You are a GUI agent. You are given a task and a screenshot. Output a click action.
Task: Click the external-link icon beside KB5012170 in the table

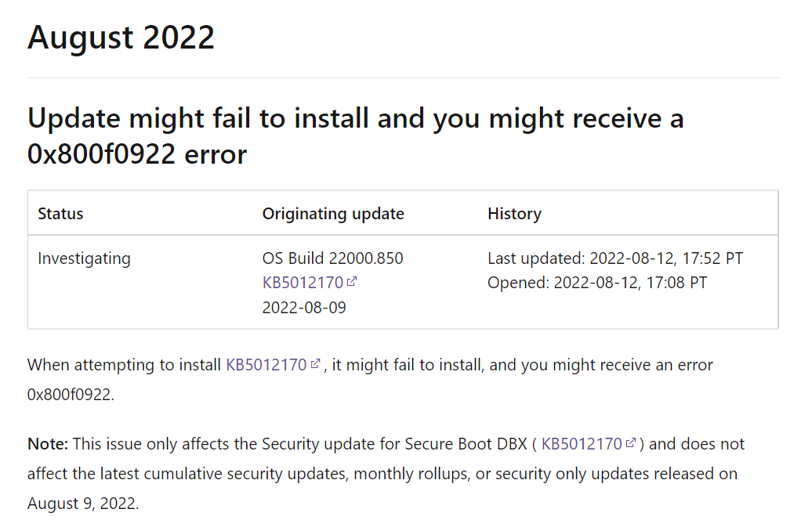[352, 282]
